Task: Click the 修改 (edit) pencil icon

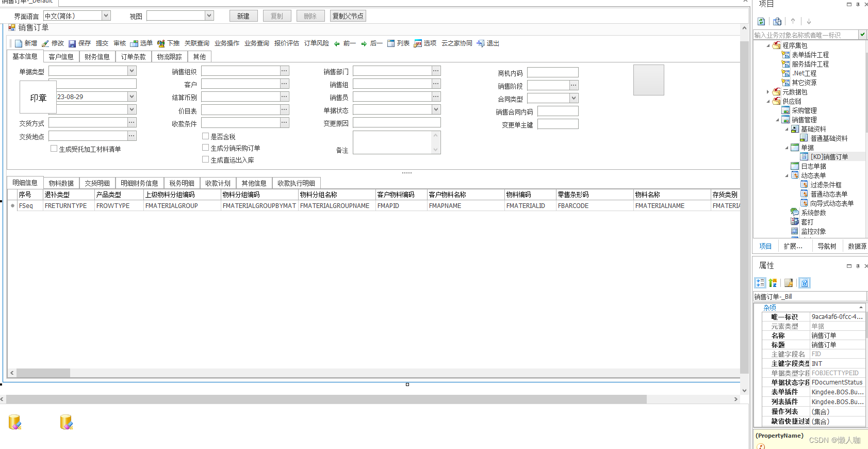Action: (45, 43)
